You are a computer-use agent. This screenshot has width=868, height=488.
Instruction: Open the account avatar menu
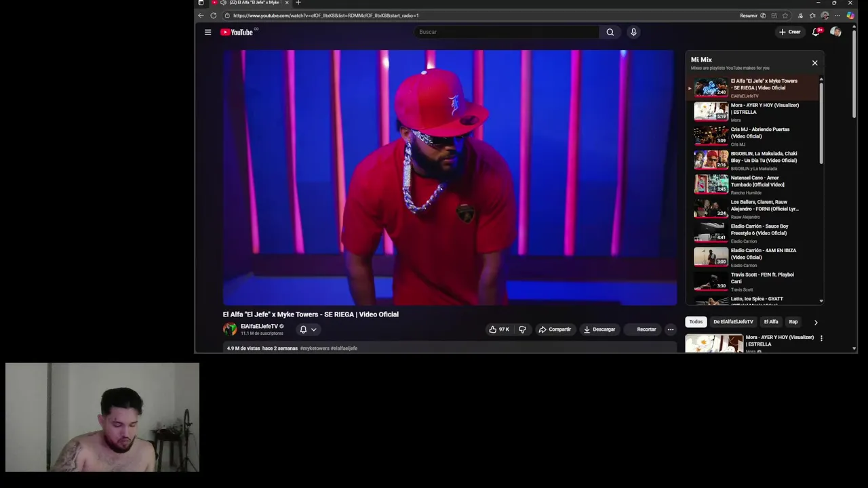tap(835, 32)
